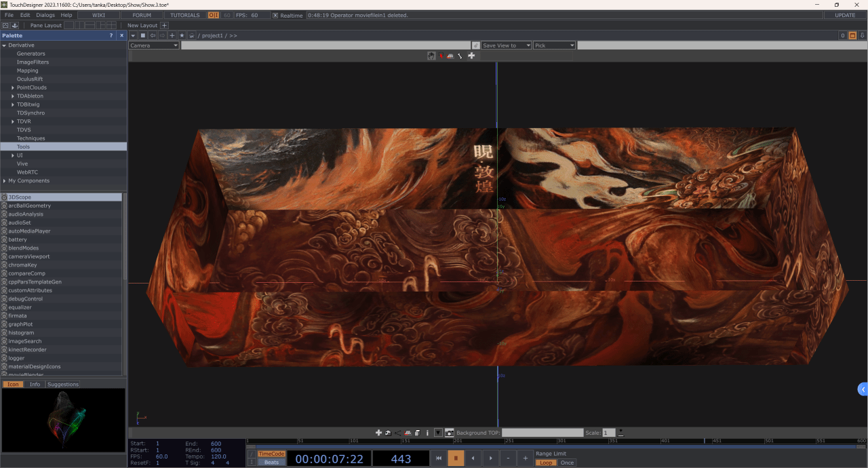The image size is (868, 468).
Task: Expand the PointClouds folder
Action: click(x=13, y=87)
